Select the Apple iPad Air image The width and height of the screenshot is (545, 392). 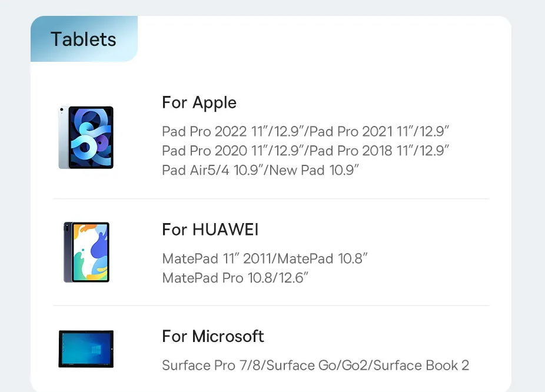pos(86,138)
